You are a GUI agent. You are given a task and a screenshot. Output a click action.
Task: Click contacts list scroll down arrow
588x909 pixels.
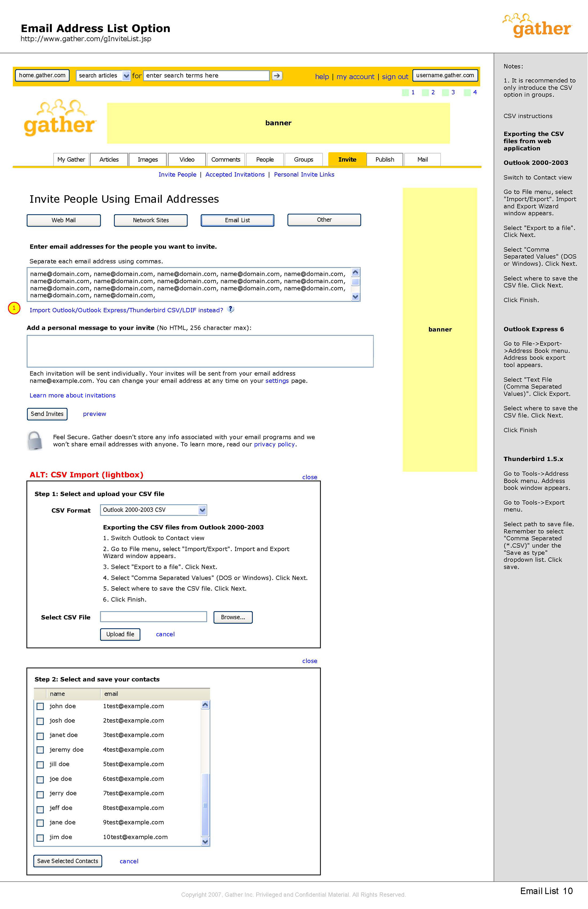pyautogui.click(x=205, y=841)
